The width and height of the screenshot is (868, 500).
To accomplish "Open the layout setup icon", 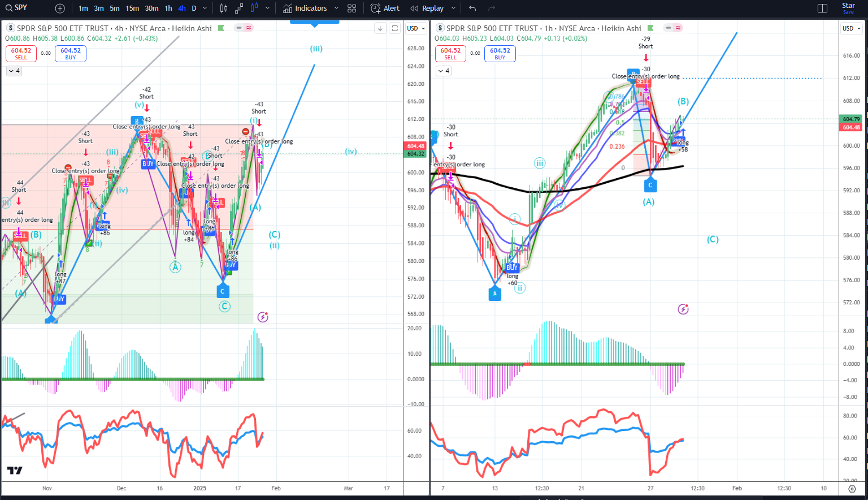I will (x=822, y=8).
